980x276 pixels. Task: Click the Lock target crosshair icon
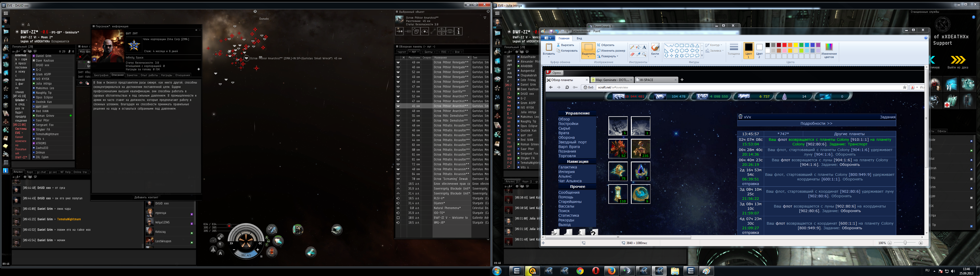click(x=442, y=31)
